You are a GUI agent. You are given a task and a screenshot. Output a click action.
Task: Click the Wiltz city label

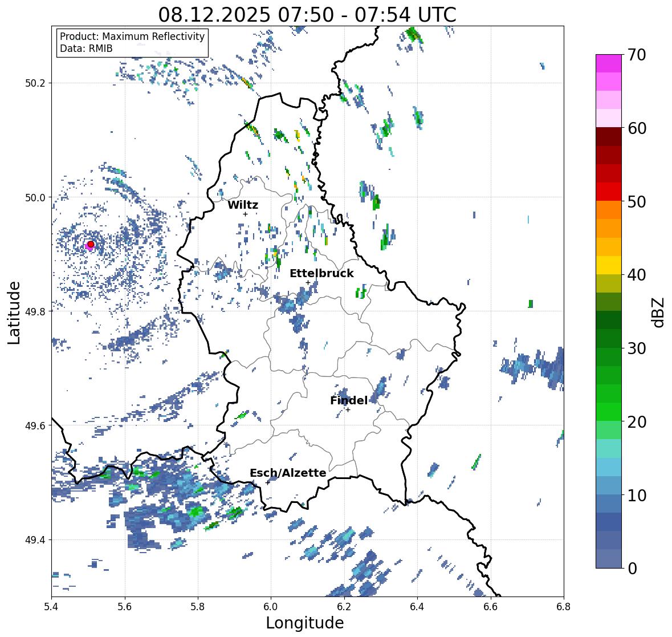pyautogui.click(x=243, y=205)
